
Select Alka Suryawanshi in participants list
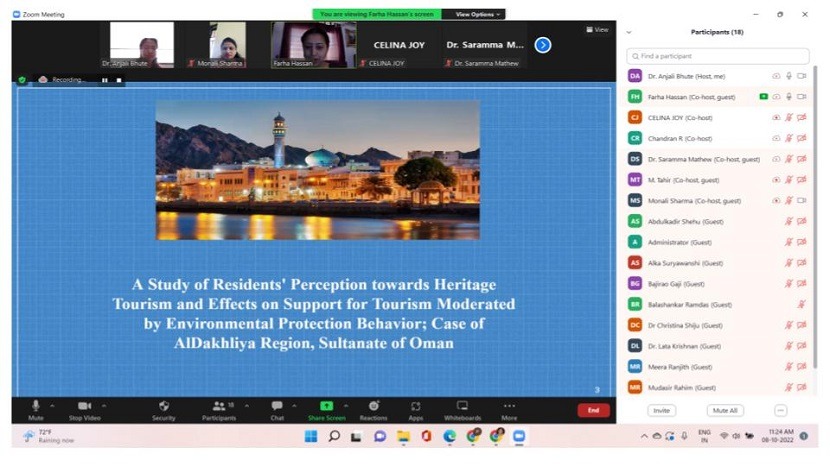[x=718, y=263]
